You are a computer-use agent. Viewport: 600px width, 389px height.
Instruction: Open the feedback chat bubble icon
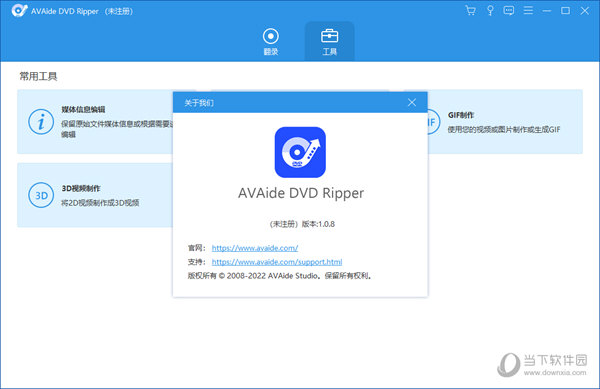pyautogui.click(x=509, y=11)
